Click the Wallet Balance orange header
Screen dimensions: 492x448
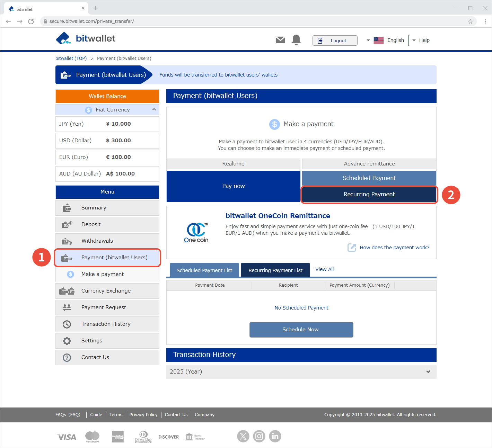click(107, 96)
